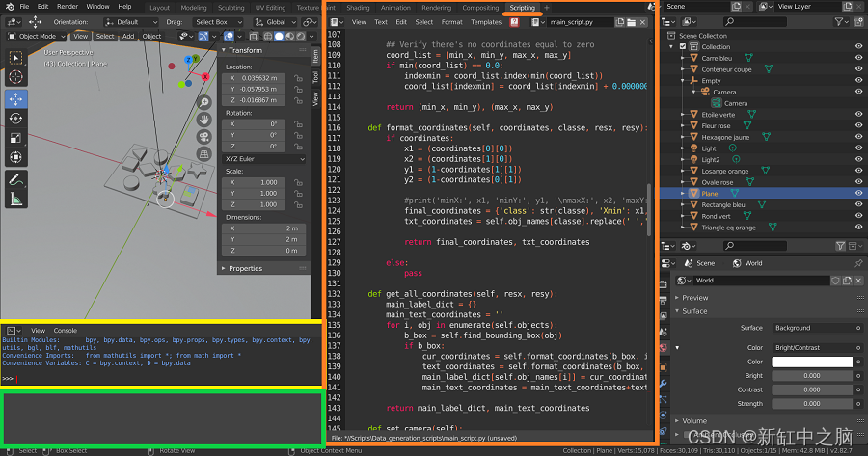Image resolution: width=868 pixels, height=456 pixels.
Task: Hide the Light object via eye icon
Action: coord(858,148)
